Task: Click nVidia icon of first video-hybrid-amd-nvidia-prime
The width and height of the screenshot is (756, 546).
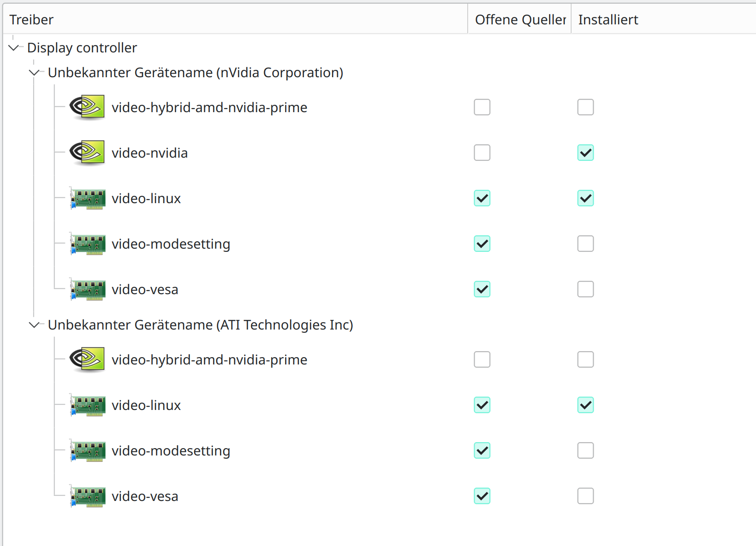Action: pos(87,107)
